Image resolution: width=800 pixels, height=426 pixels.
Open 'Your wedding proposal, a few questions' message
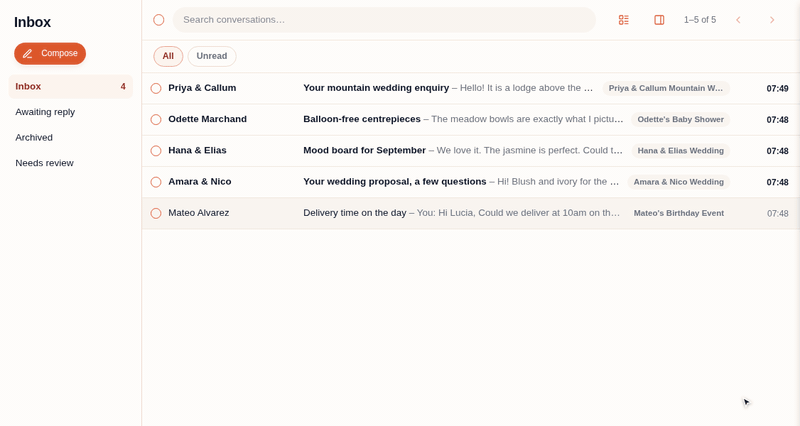pos(394,181)
